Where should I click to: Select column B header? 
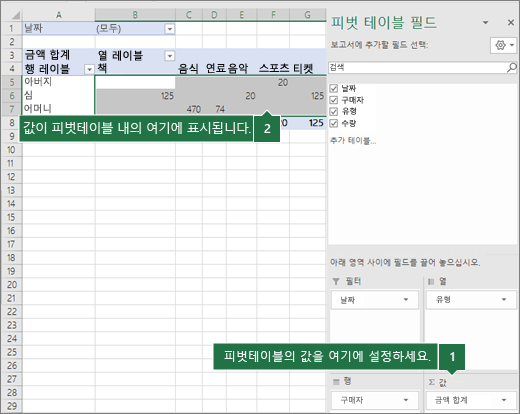(135, 15)
